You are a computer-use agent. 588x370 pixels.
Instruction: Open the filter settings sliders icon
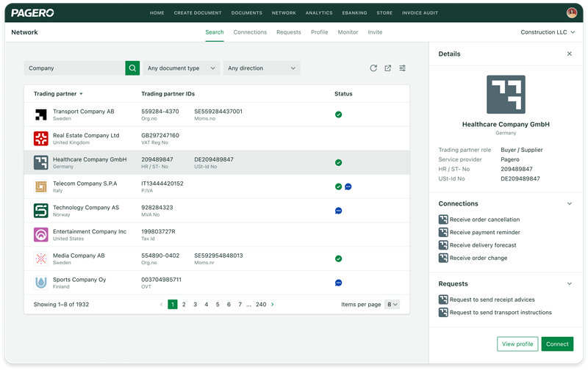pos(403,68)
